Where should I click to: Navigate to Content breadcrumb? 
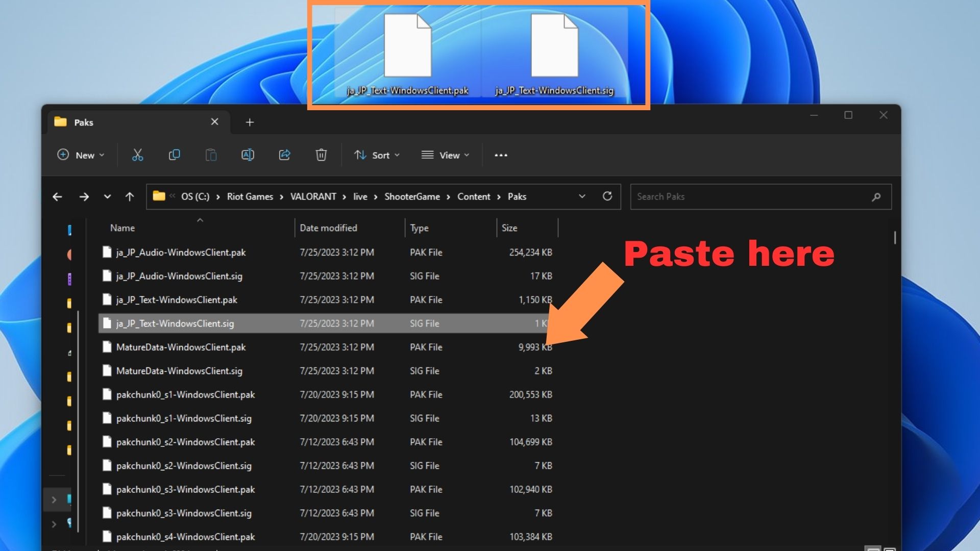coord(474,196)
